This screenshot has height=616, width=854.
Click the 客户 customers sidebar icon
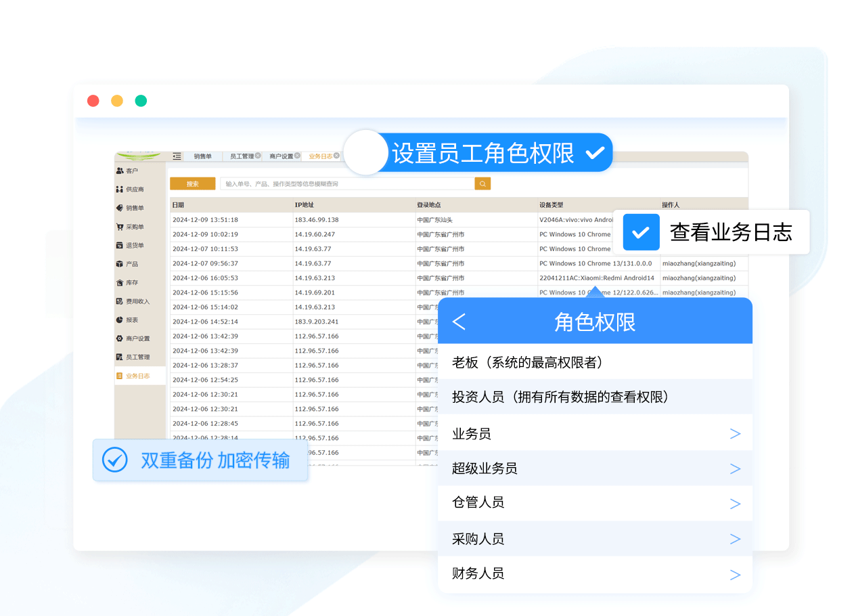tap(120, 171)
